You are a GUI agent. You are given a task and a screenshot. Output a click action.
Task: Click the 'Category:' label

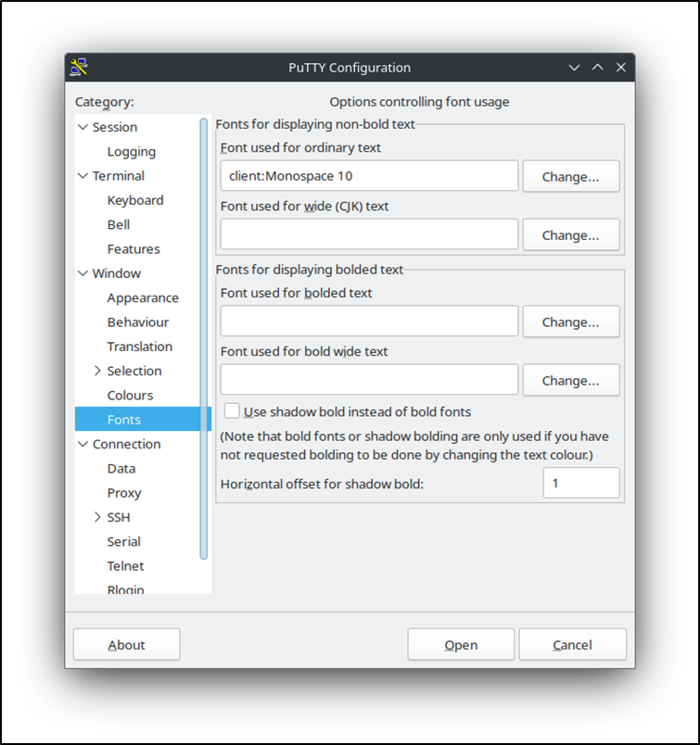tap(105, 102)
